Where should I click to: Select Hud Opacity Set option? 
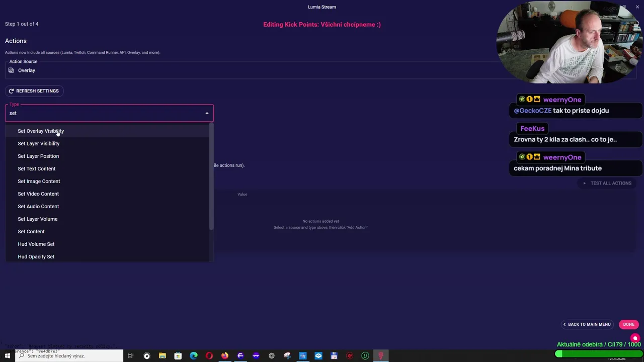pyautogui.click(x=36, y=256)
